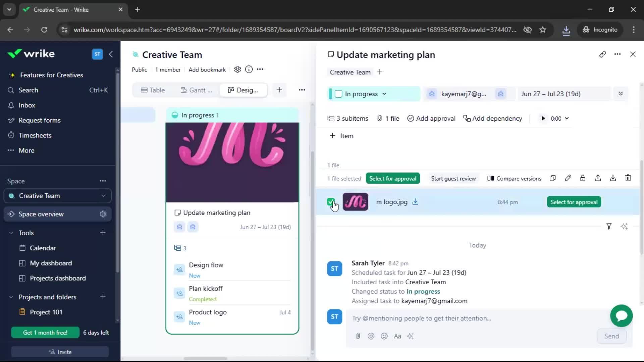Open Creative Team space settings gear
Screen dimensions: 644x362
pyautogui.click(x=237, y=69)
